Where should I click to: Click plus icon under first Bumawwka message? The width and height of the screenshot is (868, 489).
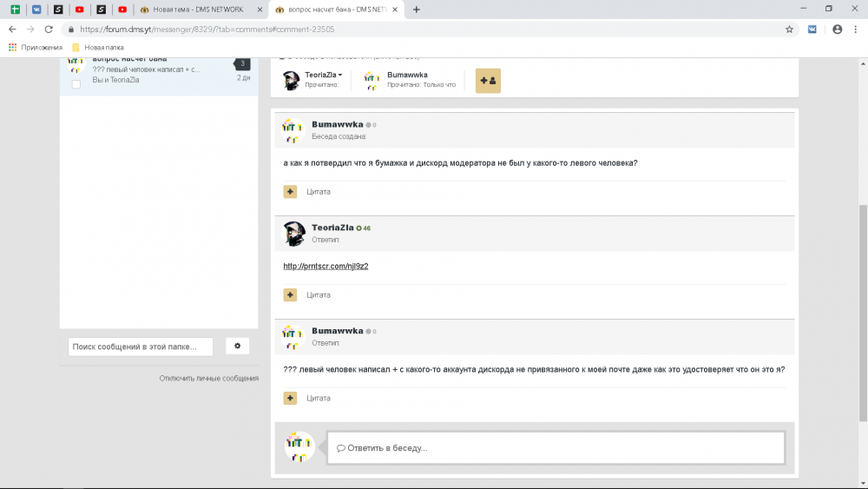290,191
